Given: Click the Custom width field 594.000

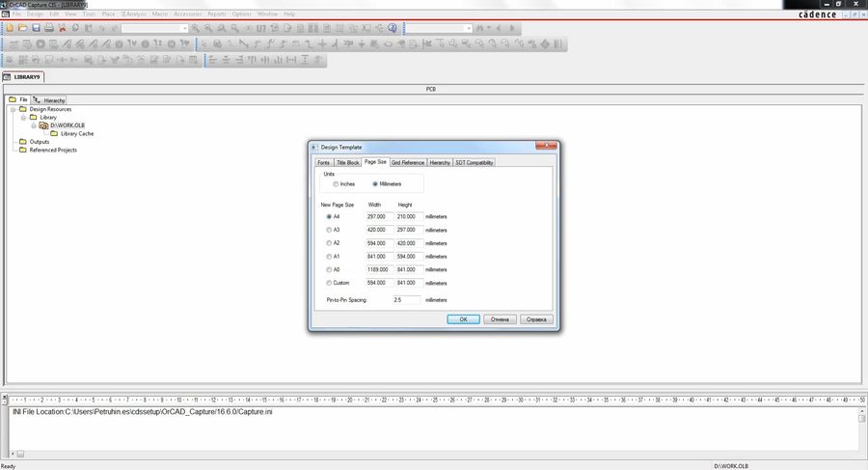Looking at the screenshot, I should coord(380,283).
